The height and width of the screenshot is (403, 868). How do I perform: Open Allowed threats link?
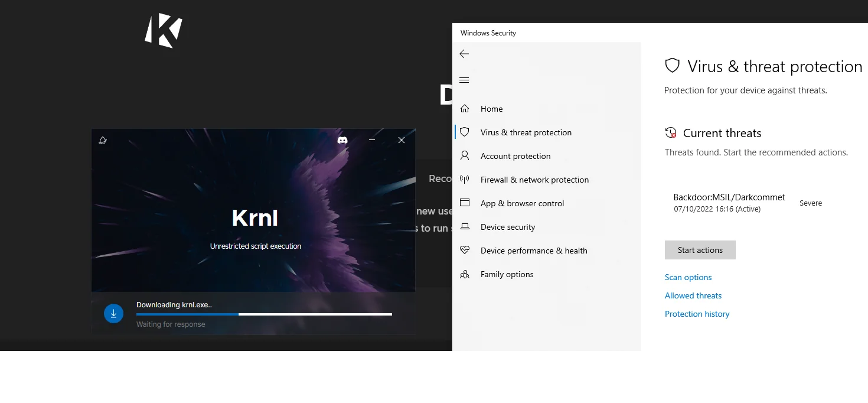click(693, 295)
